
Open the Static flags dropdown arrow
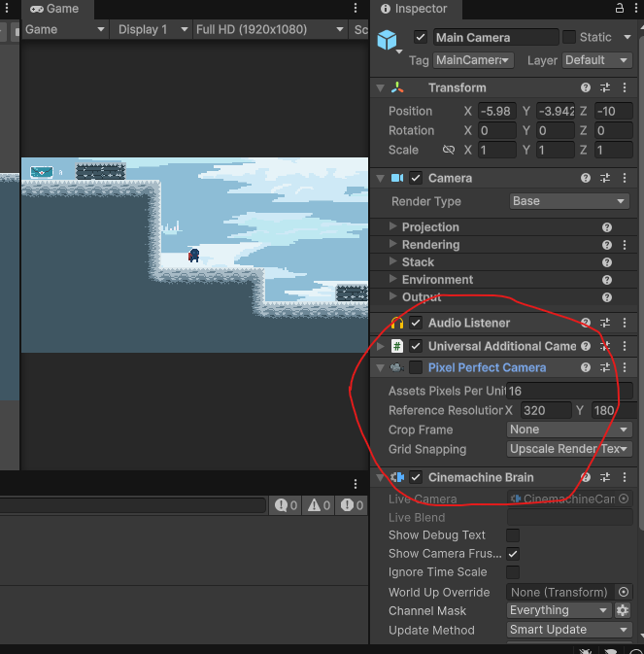point(627,37)
